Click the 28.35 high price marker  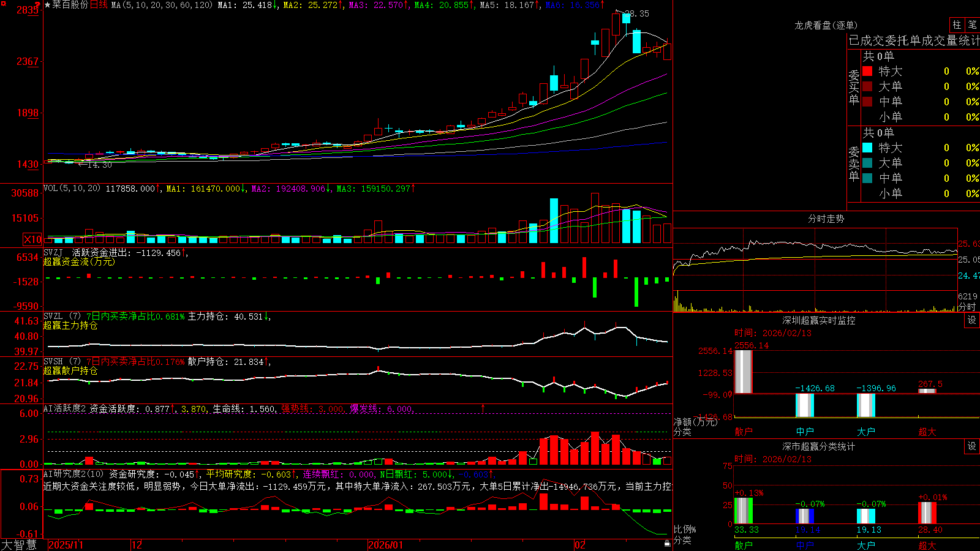click(637, 13)
